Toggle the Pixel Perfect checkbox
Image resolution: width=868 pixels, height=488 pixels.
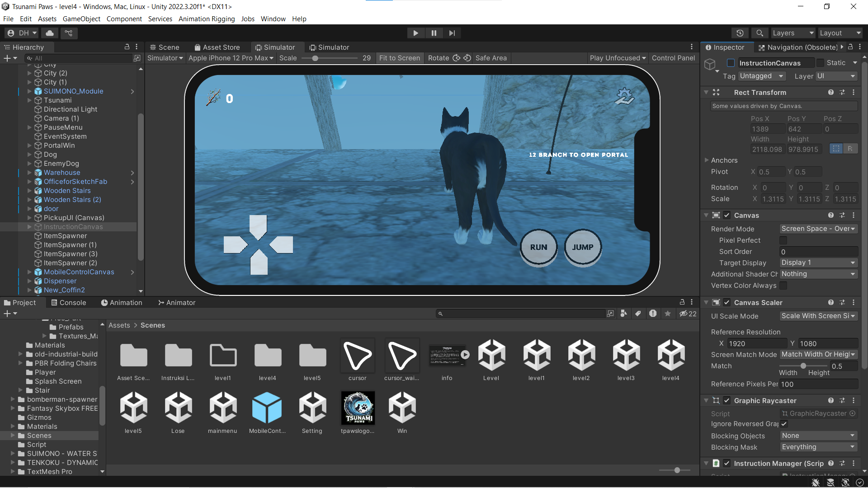783,240
